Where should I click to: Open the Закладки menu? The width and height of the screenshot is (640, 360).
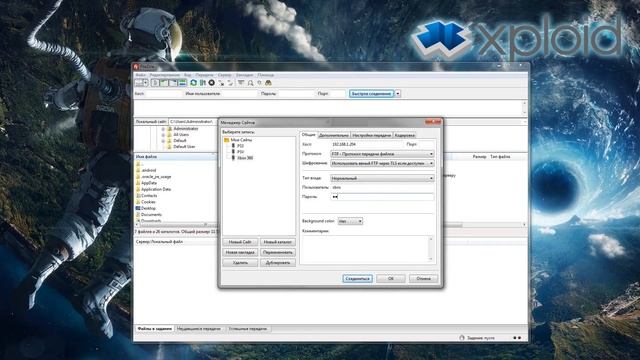[244, 75]
